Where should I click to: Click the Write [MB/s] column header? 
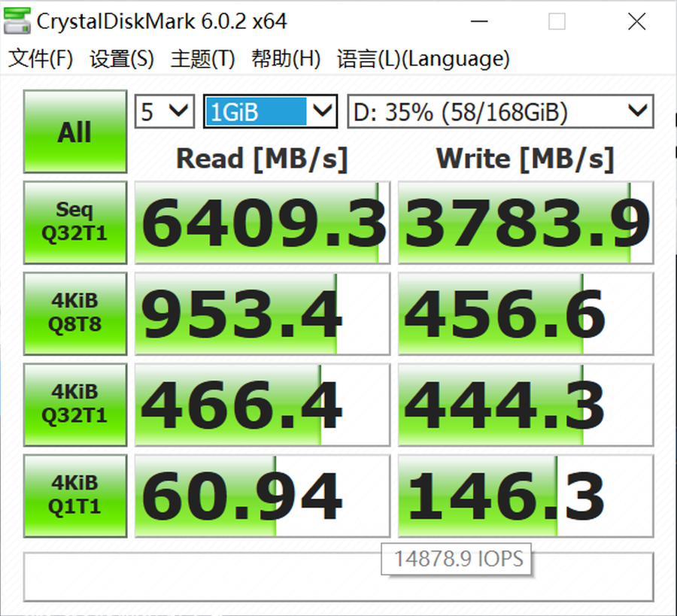coord(525,159)
